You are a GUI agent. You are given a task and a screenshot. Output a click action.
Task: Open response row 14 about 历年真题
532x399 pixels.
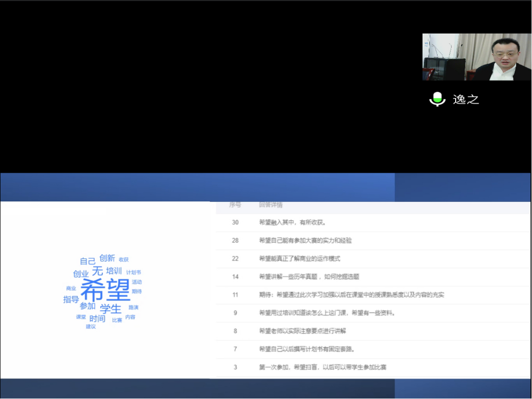(309, 277)
